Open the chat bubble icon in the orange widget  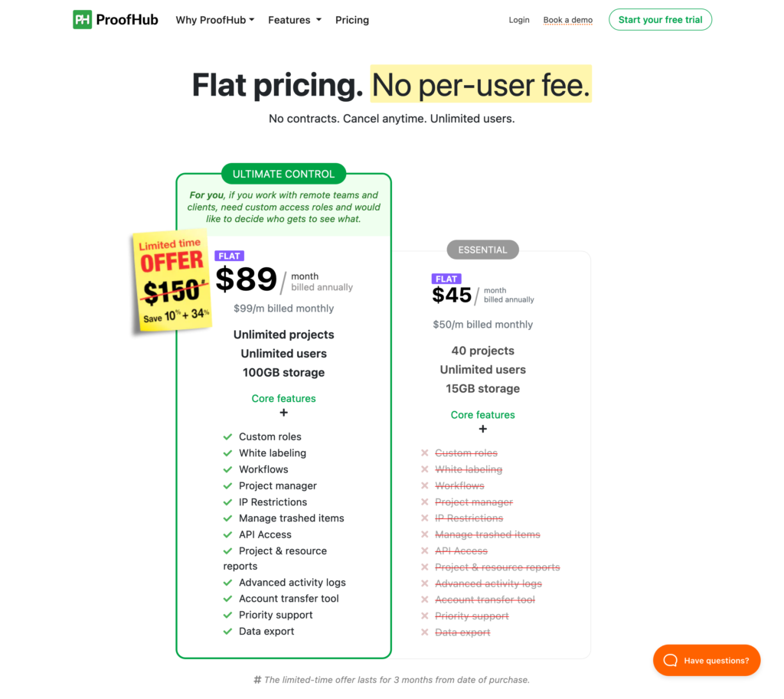(670, 660)
